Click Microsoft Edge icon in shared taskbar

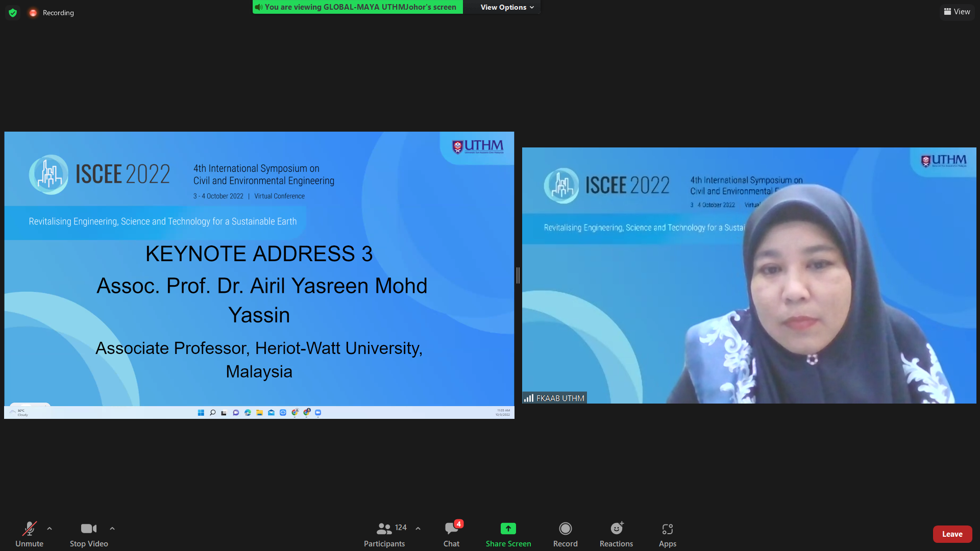[248, 413]
